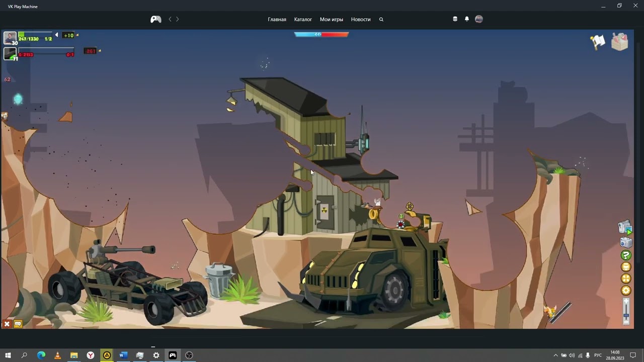
Task: Open the Каталог tab
Action: pos(303,19)
